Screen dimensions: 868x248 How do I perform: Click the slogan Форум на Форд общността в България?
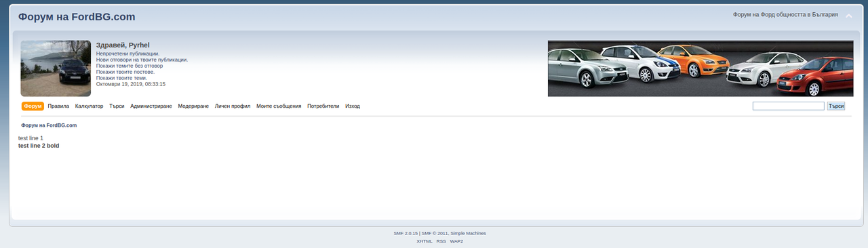785,14
